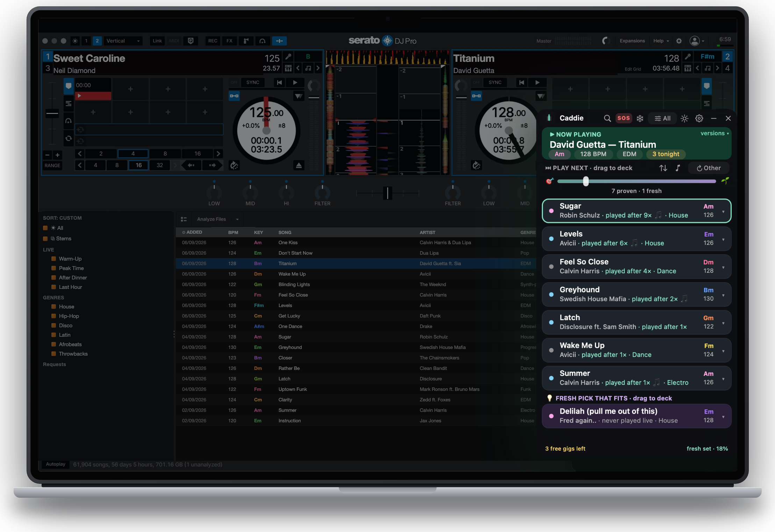
Task: Expand the Levels card chevron
Action: coord(723,240)
